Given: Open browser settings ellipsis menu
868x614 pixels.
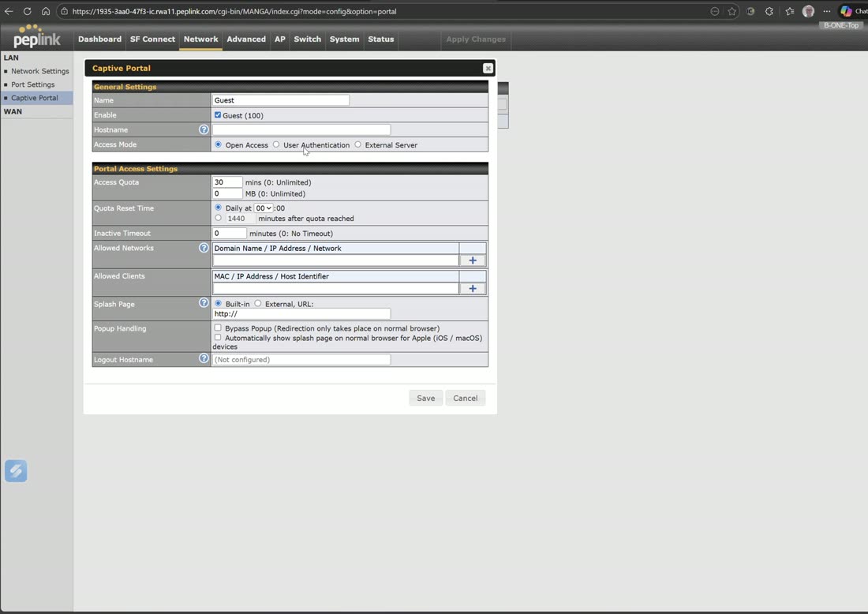Looking at the screenshot, I should (826, 11).
